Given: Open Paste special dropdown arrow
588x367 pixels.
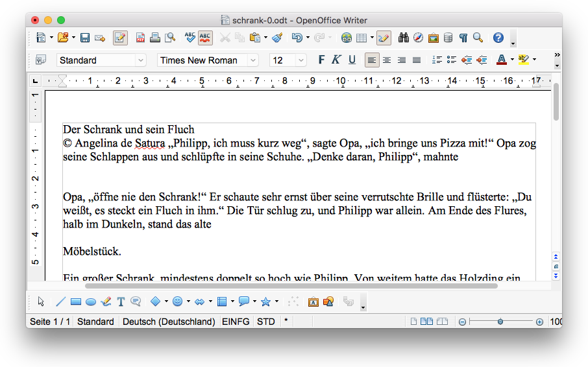Looking at the screenshot, I should 265,38.
